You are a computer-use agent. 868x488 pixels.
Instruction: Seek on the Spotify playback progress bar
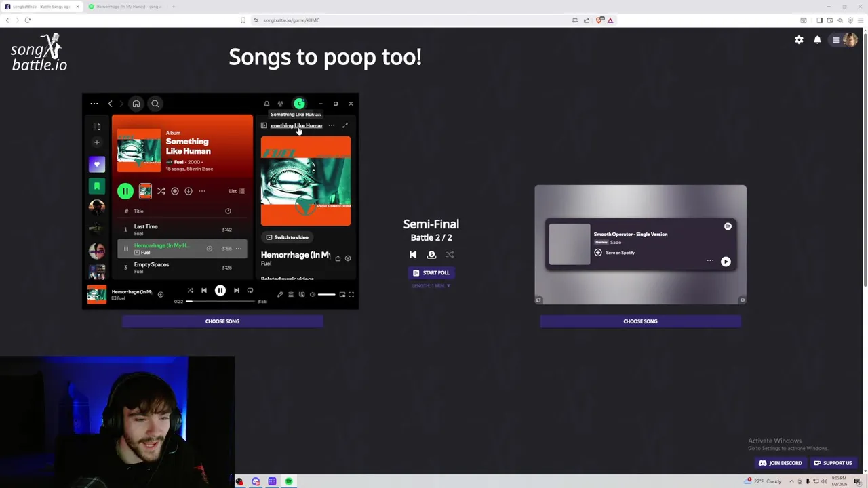pos(220,301)
